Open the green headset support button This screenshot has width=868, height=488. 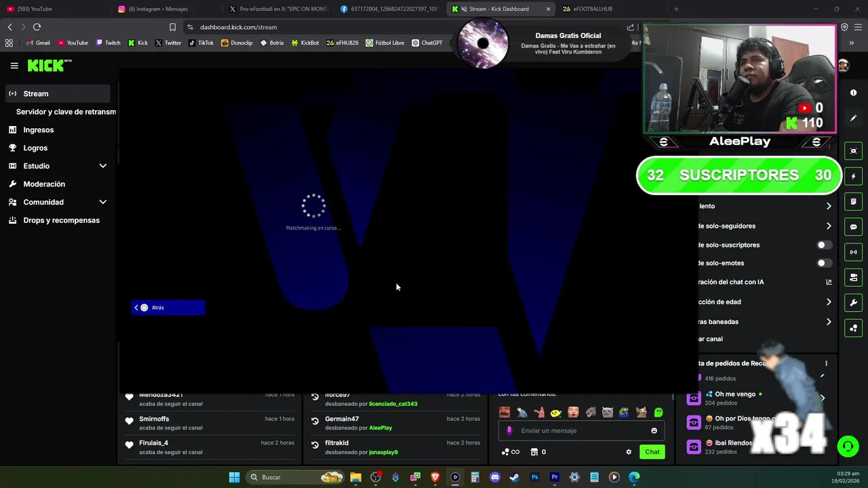point(848,447)
